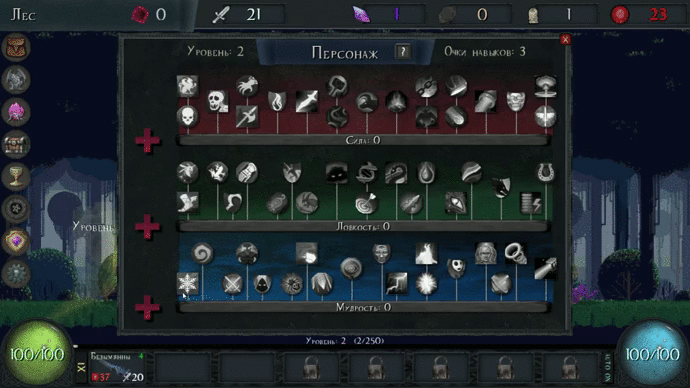Screen dimensions: 690x388
Task: Choose the flaming shield skill
Action: point(277,101)
